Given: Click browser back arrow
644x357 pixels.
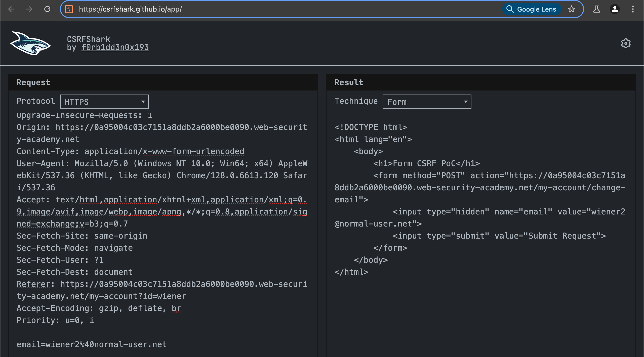Looking at the screenshot, I should [x=11, y=9].
